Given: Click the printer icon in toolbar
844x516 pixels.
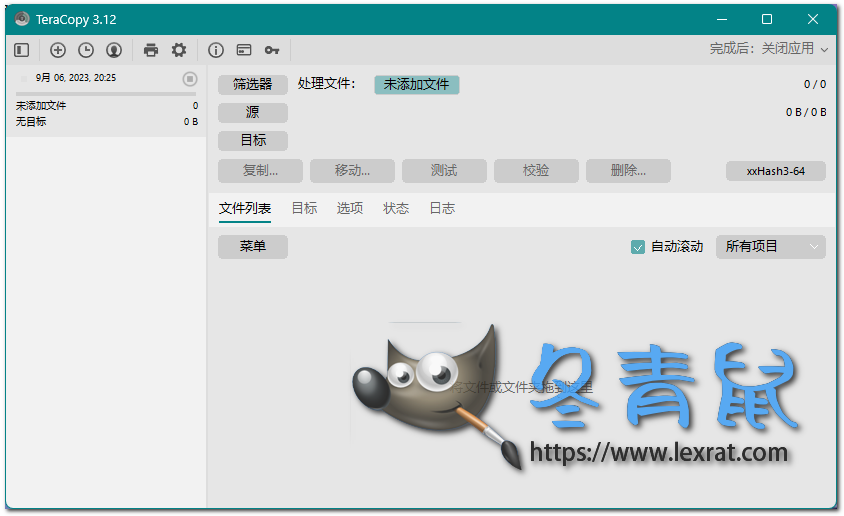Looking at the screenshot, I should [151, 50].
